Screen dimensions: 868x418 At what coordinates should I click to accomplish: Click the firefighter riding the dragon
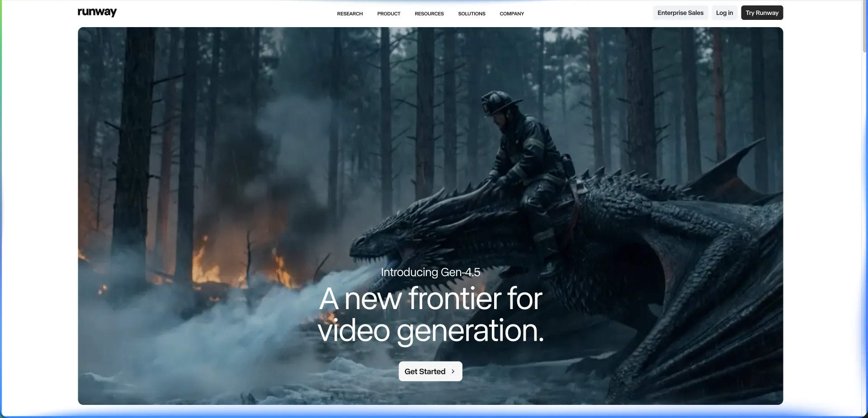[x=524, y=149]
